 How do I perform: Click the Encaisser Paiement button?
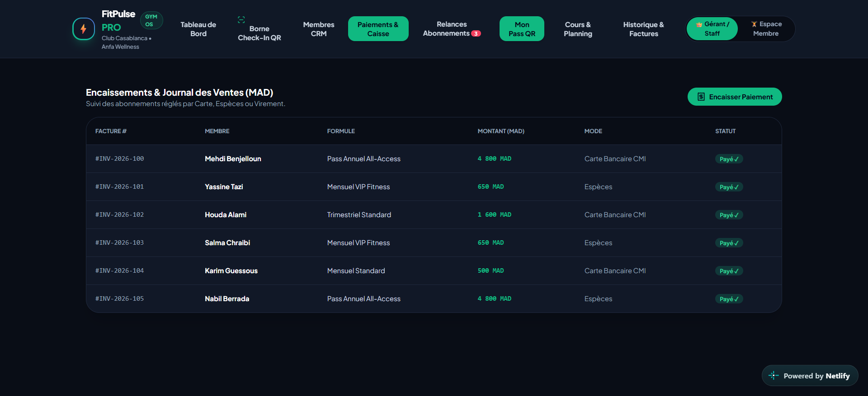pos(735,97)
